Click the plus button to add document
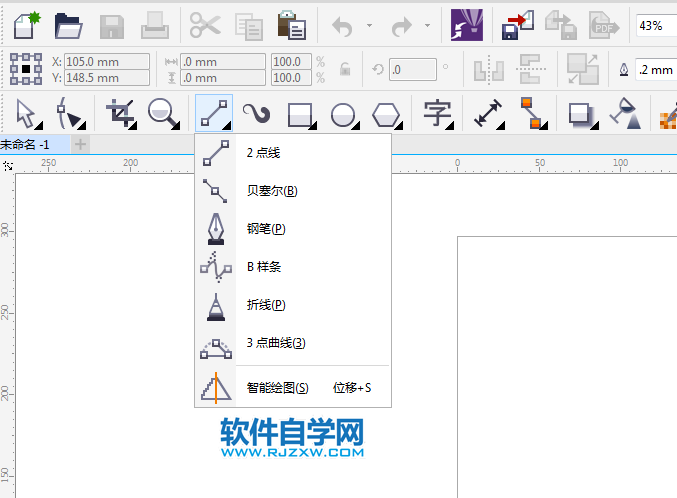The image size is (677, 498). pos(80,144)
